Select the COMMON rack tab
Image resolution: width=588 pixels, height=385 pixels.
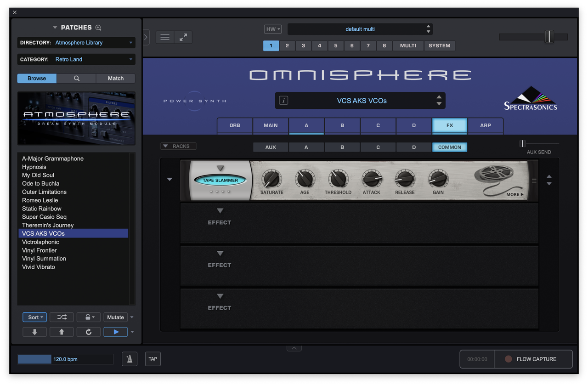(450, 147)
